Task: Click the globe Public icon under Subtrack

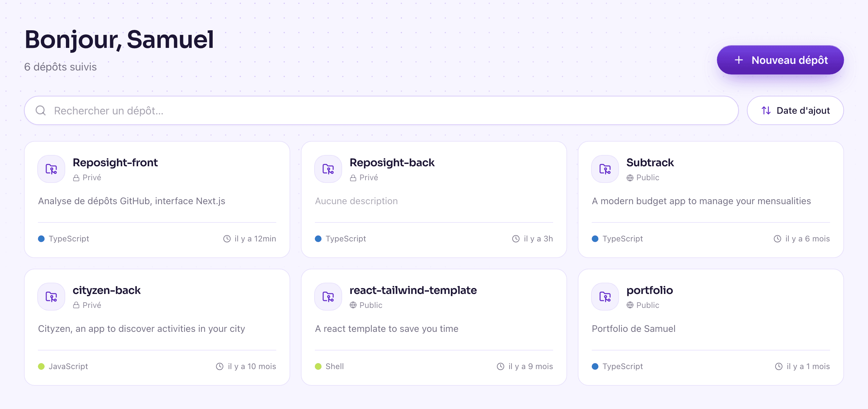Action: (x=630, y=178)
